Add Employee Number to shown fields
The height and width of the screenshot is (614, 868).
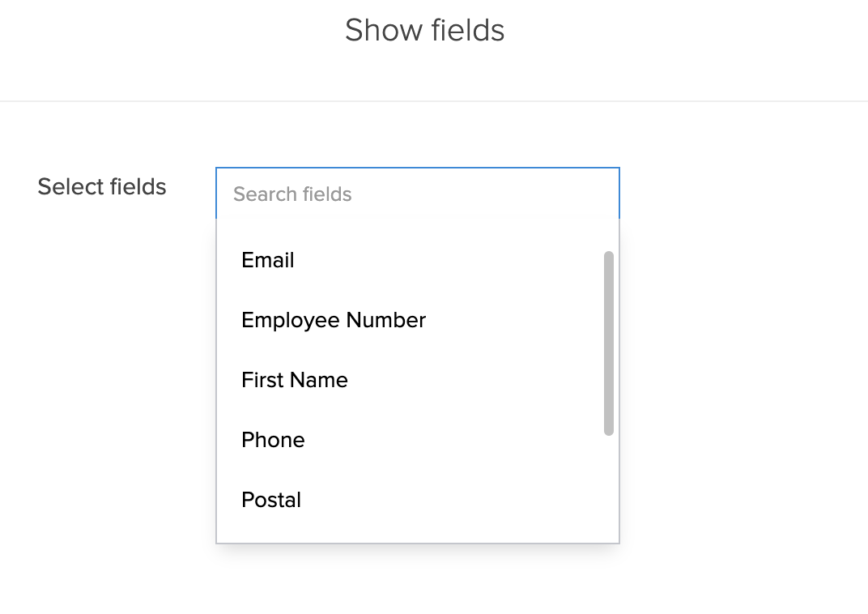point(334,320)
